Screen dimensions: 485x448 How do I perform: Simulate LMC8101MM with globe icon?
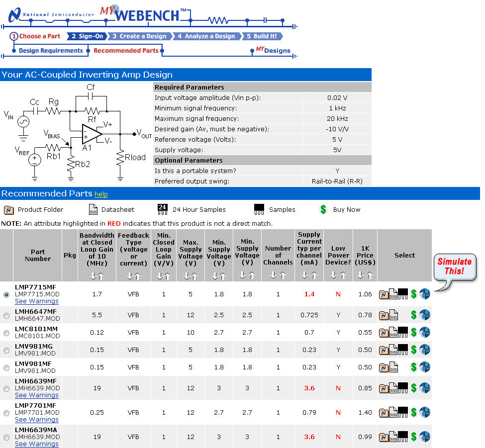(425, 332)
